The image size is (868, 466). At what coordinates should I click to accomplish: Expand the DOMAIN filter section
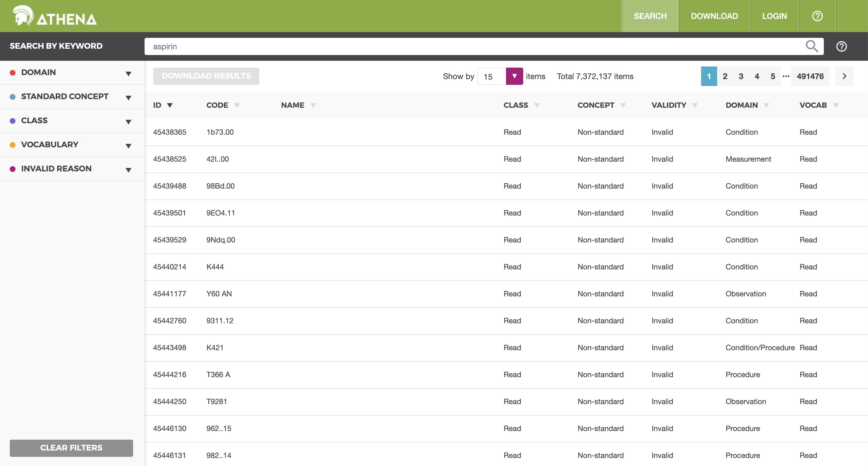click(128, 73)
